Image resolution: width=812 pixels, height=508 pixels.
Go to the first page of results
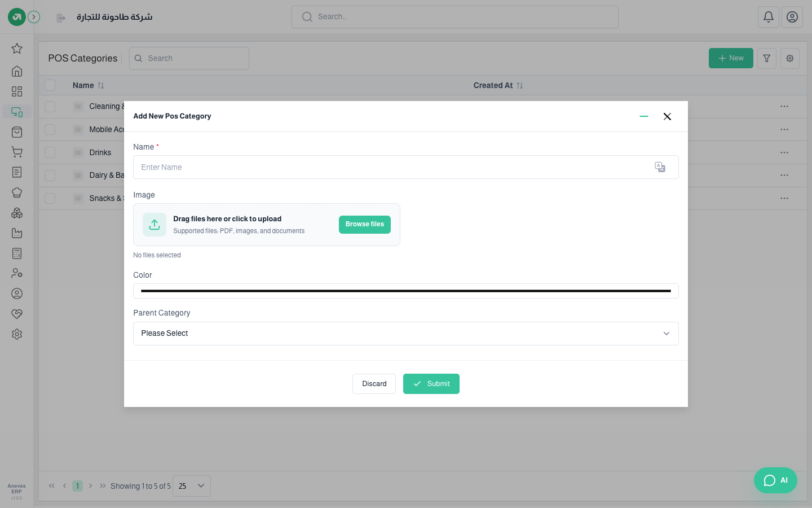point(52,486)
